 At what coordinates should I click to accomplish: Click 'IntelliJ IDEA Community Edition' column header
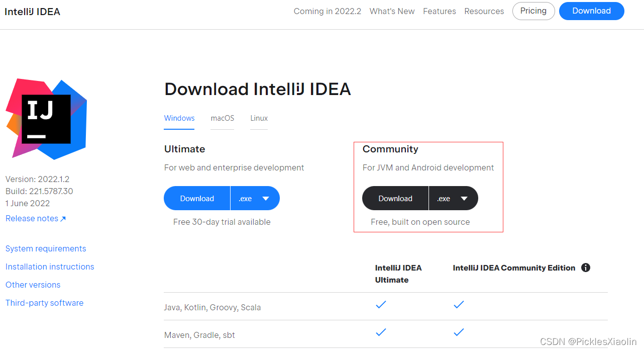tap(514, 268)
